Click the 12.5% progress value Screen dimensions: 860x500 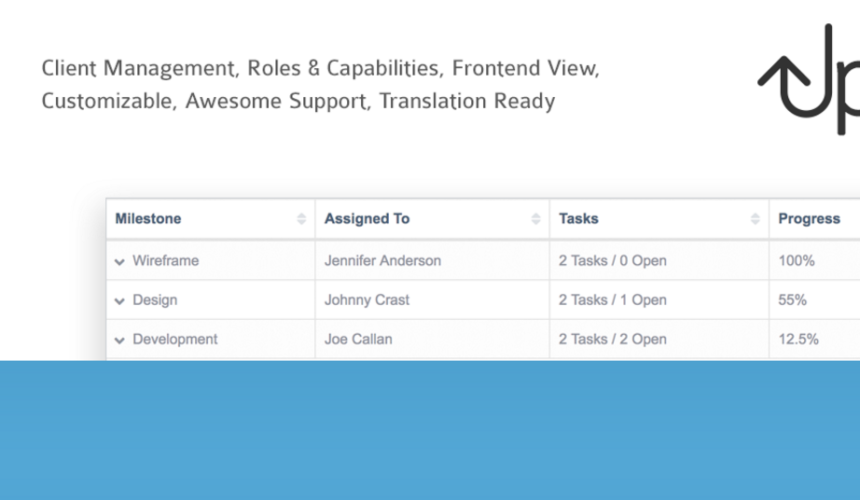799,339
